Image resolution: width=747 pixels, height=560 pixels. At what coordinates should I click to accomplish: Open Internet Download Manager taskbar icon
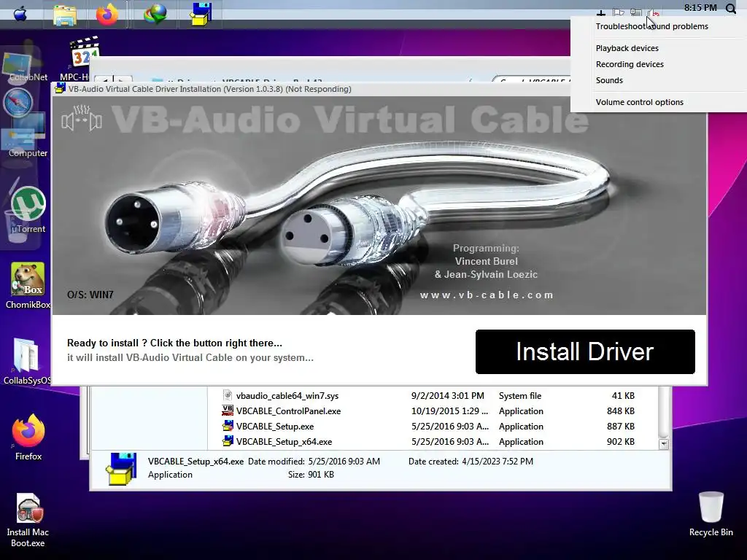tap(155, 15)
